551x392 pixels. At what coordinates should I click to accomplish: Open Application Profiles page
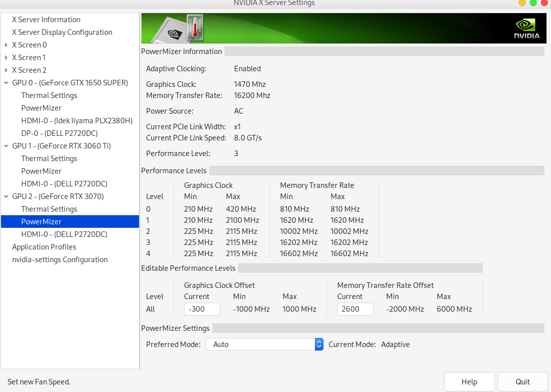(x=44, y=247)
